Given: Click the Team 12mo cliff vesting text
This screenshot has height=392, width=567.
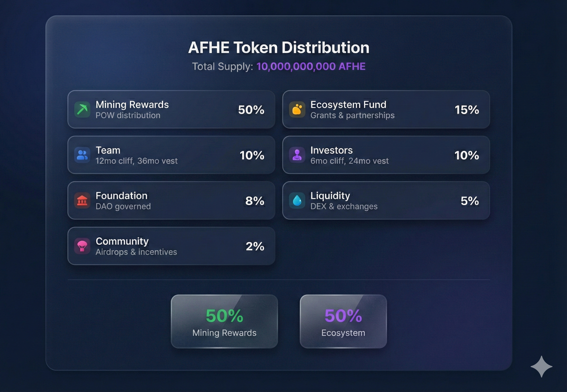Looking at the screenshot, I should tap(137, 161).
